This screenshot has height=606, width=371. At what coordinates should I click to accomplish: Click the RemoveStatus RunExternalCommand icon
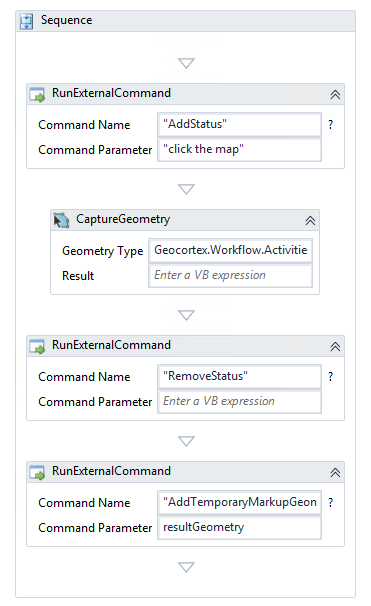37,346
